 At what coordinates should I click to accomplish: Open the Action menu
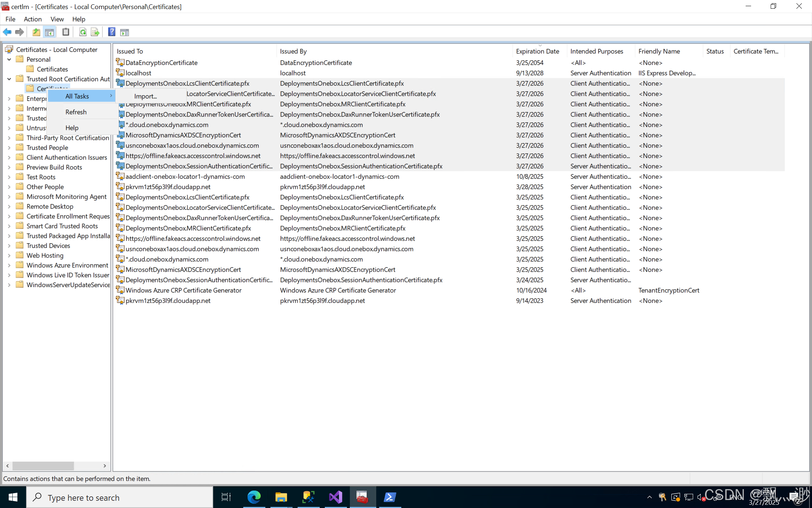click(33, 19)
